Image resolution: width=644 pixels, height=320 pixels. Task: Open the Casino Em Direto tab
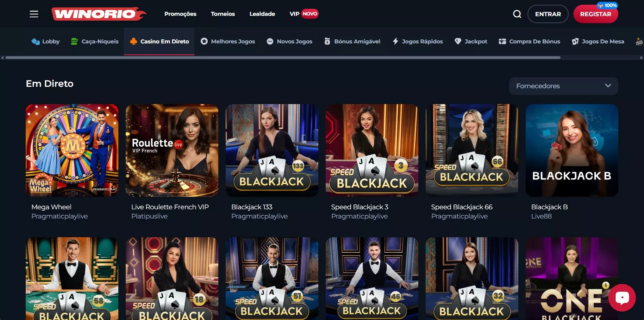click(159, 41)
